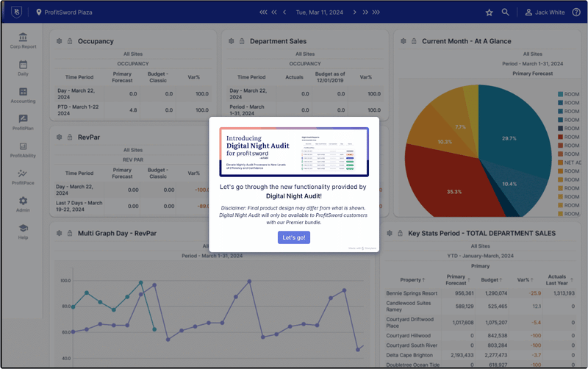Toggle the lock on Occupancy widget
This screenshot has width=588, height=369.
(69, 41)
